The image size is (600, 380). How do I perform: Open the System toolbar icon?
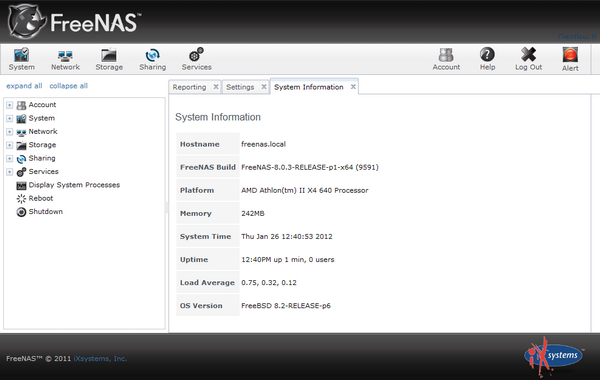21,59
